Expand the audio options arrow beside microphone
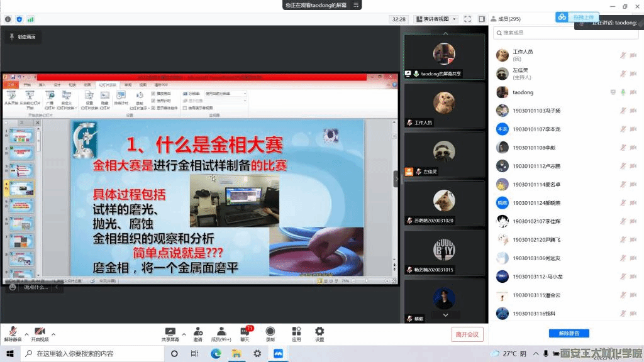Image resolution: width=644 pixels, height=362 pixels. tap(26, 334)
